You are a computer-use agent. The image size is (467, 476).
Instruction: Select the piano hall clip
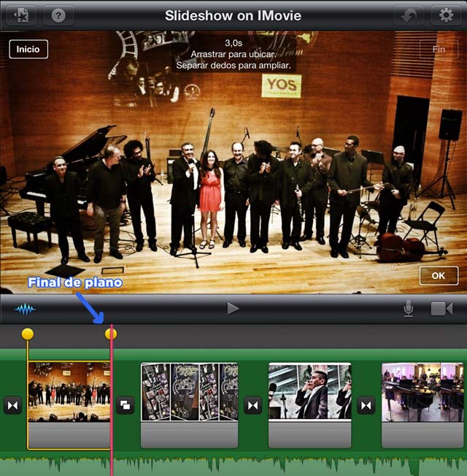click(x=422, y=405)
